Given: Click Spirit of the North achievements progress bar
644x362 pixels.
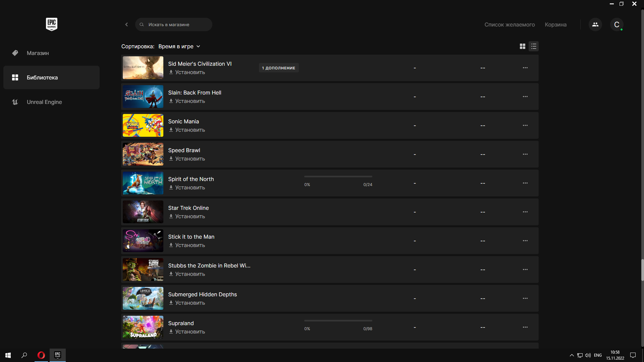Looking at the screenshot, I should (338, 176).
